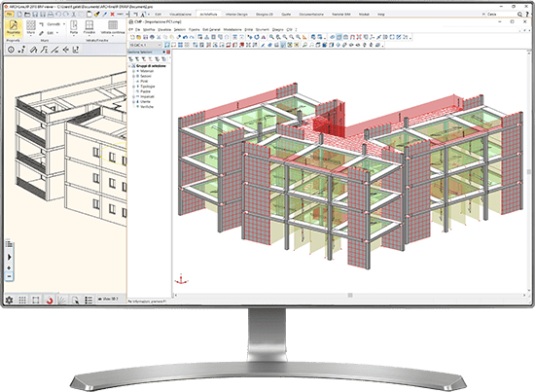Click the first filter icon in Gestione Selezioni
535x392 pixels.
(x=131, y=59)
